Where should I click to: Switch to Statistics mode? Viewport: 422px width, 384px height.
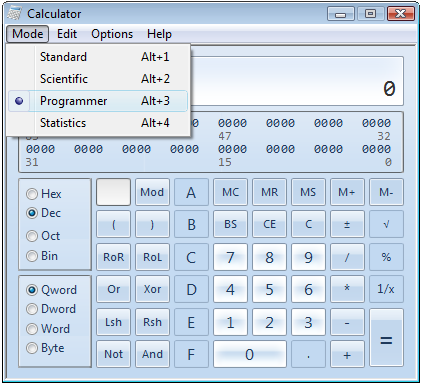coord(98,123)
